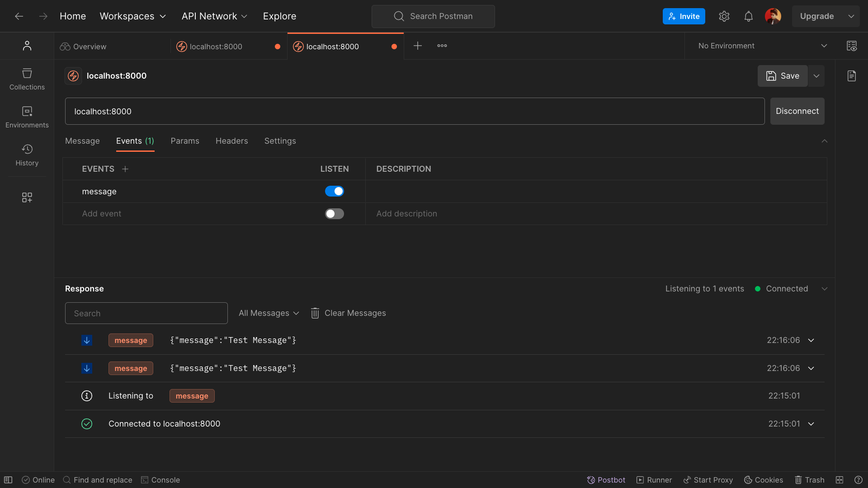868x488 pixels.
Task: Open the Upgrade dropdown arrow
Action: [x=851, y=16]
